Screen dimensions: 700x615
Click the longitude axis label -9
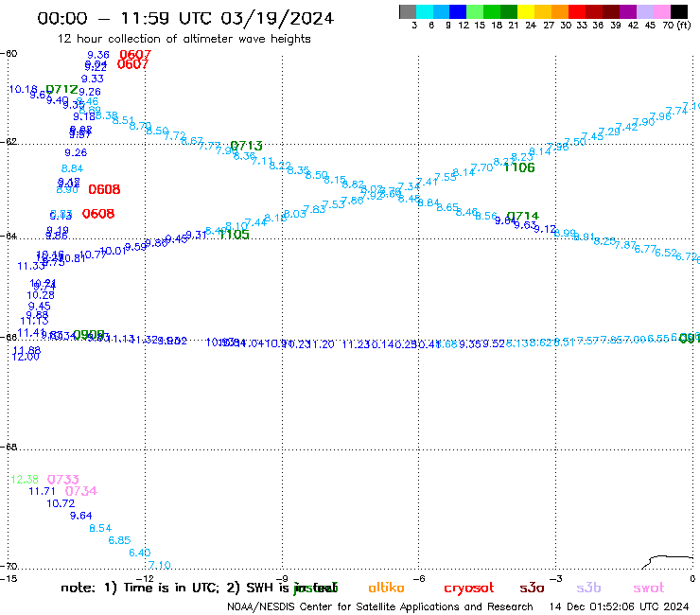(282, 579)
